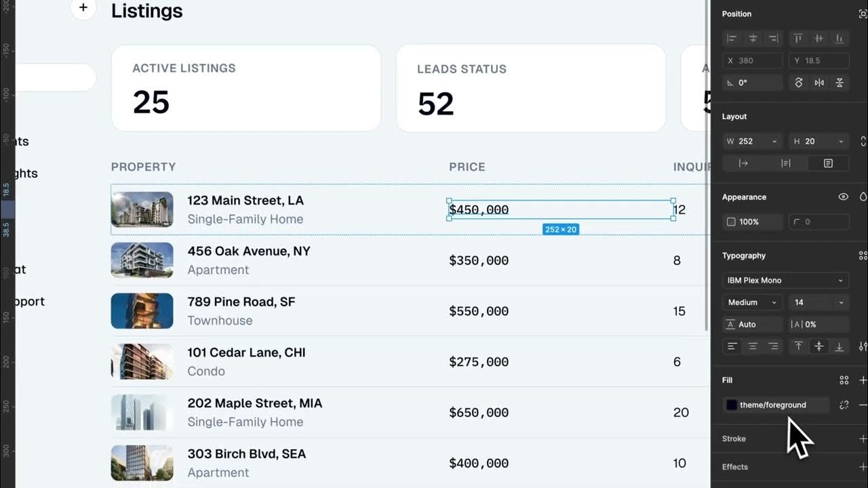Click align horizontal centers icon in Position
Screen dimensions: 868x488
(753, 39)
